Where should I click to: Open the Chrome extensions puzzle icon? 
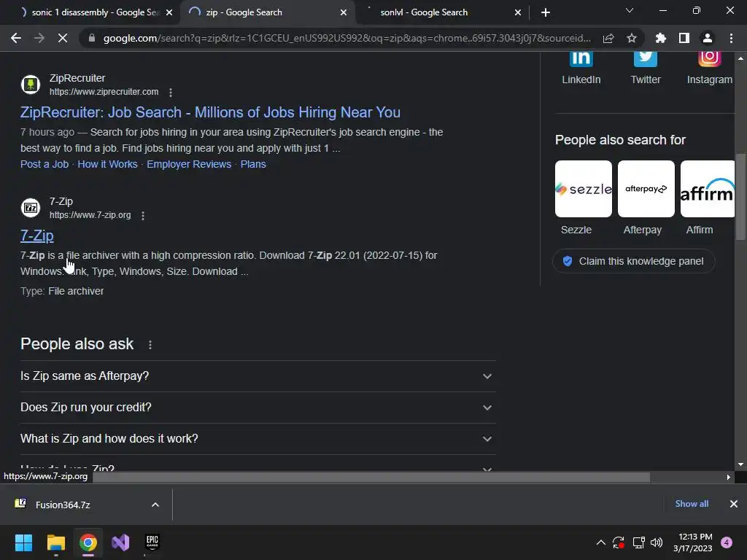[660, 38]
